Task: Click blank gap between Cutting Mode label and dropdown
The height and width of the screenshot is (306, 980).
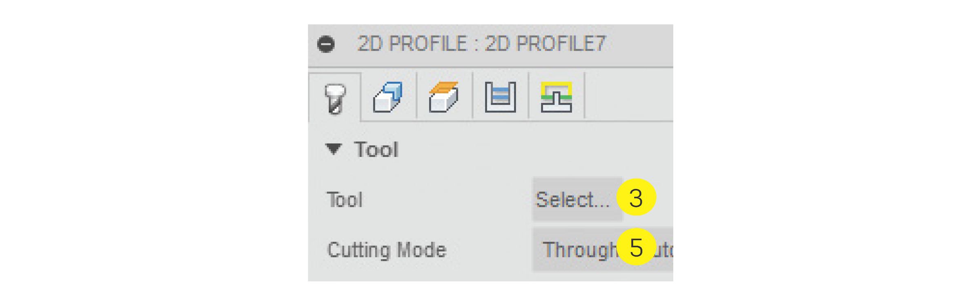Action: [490, 250]
